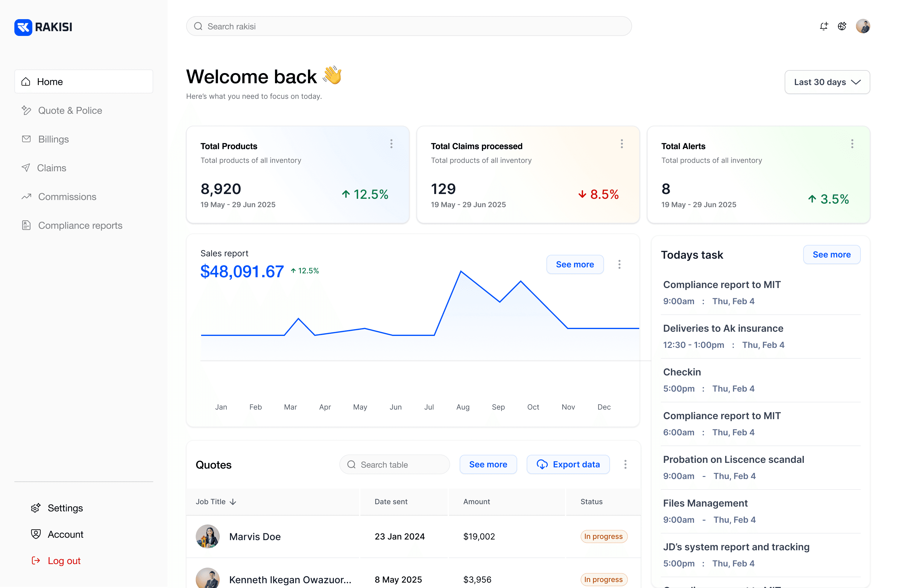This screenshot has width=905, height=588.
Task: Click the RAKISI logo icon
Action: point(23,27)
